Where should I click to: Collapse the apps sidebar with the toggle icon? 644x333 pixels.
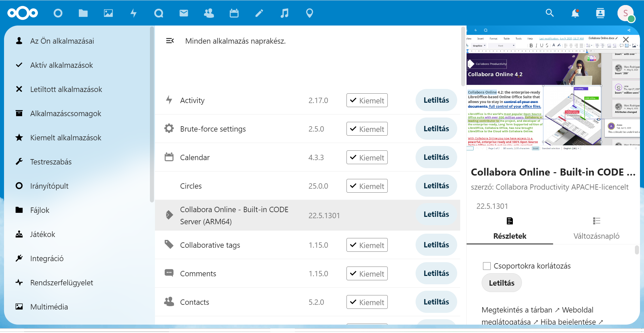pyautogui.click(x=170, y=41)
